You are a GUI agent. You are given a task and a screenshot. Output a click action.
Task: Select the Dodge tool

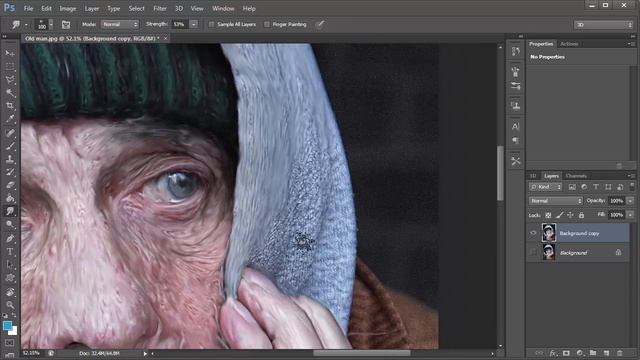point(10,224)
